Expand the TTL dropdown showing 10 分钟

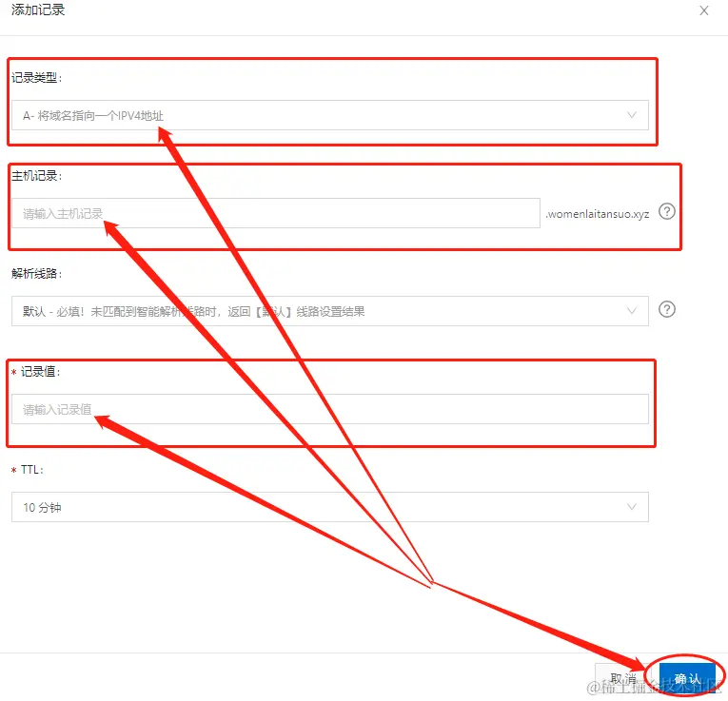(x=329, y=507)
